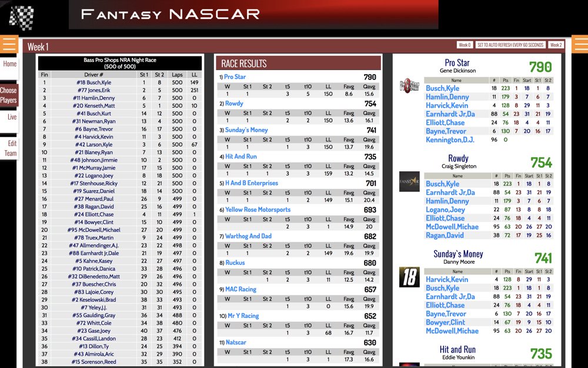Click the Bass Pro Shops NRA Night Race title
This screenshot has height=368, width=588.
[x=119, y=60]
